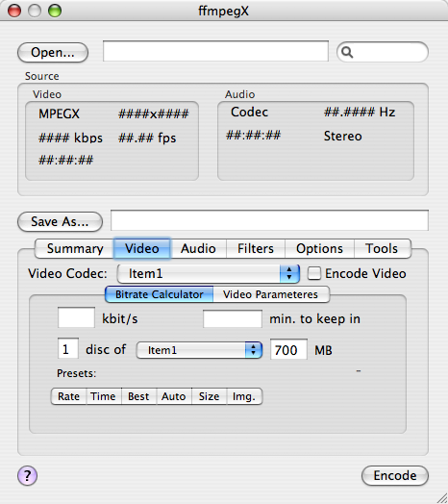Image resolution: width=448 pixels, height=504 pixels.
Task: Click the source file path field
Action: (215, 51)
